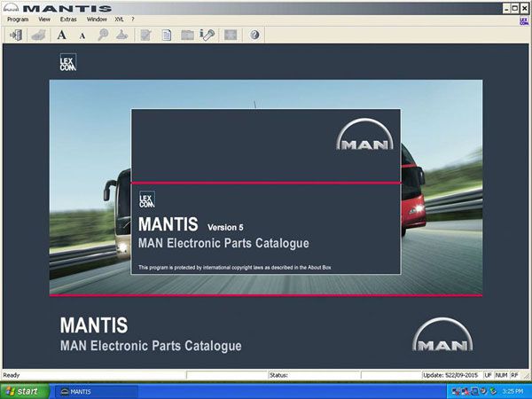Click the document page toolbar icon
Screen dimensions: 532x399
point(166,35)
